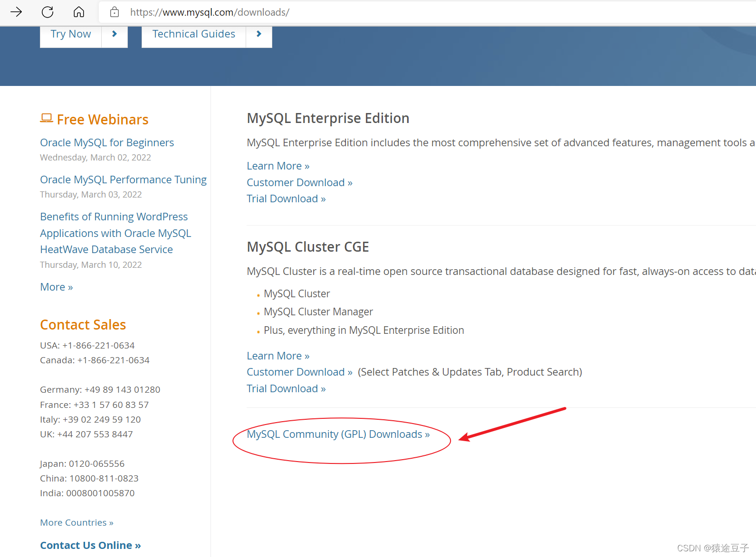Click the Free Webinars laptop icon
This screenshot has height=557, width=756.
pyautogui.click(x=46, y=118)
